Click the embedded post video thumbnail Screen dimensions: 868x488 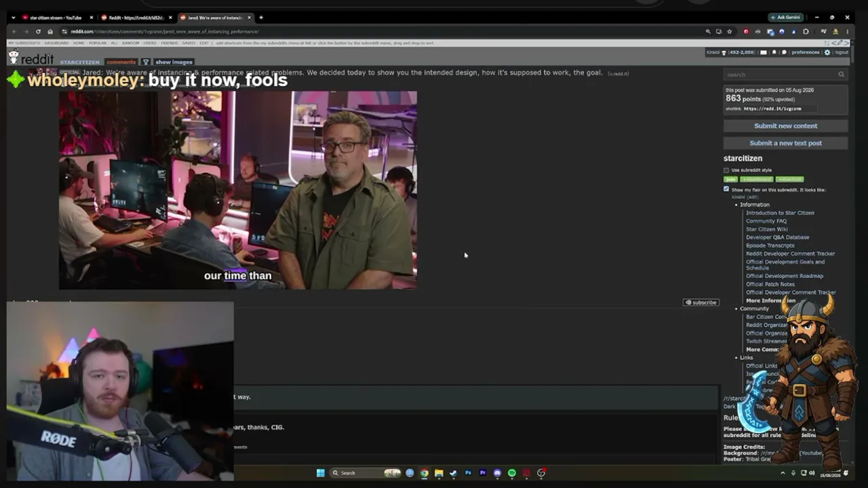point(238,190)
